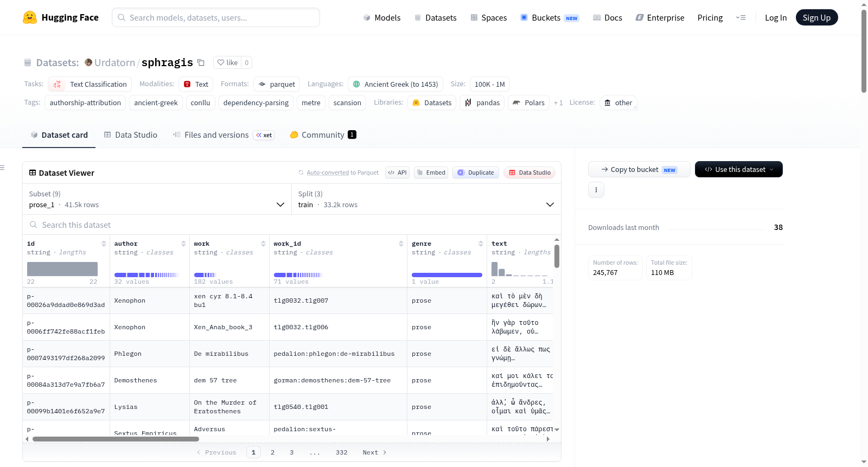
Task: Select the scansion tag
Action: (347, 103)
